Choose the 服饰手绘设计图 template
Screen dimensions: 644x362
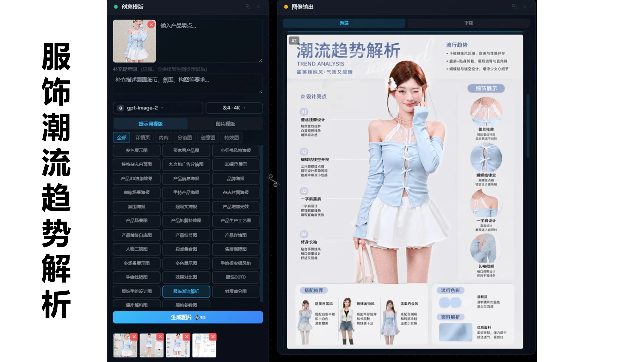click(x=137, y=291)
